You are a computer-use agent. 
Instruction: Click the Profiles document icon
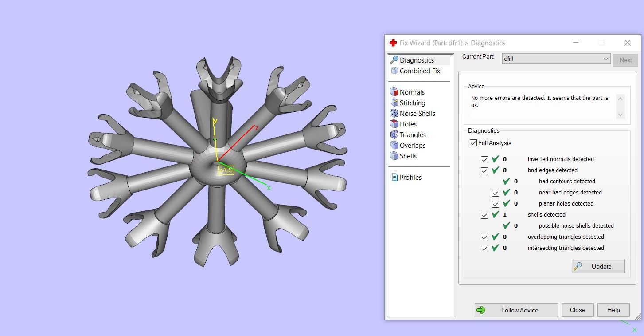click(394, 177)
